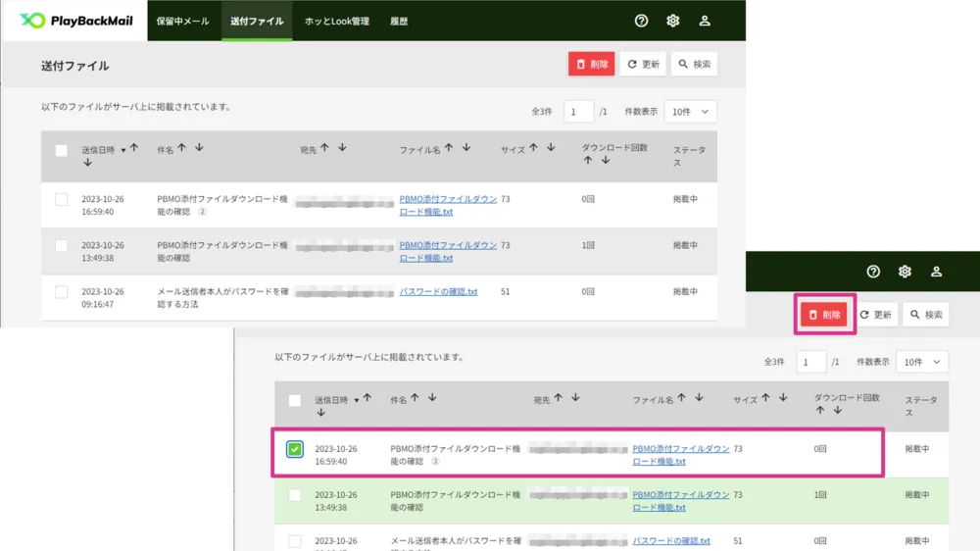980x551 pixels.
Task: Switch to the 保留中メール tab
Action: coord(182,21)
